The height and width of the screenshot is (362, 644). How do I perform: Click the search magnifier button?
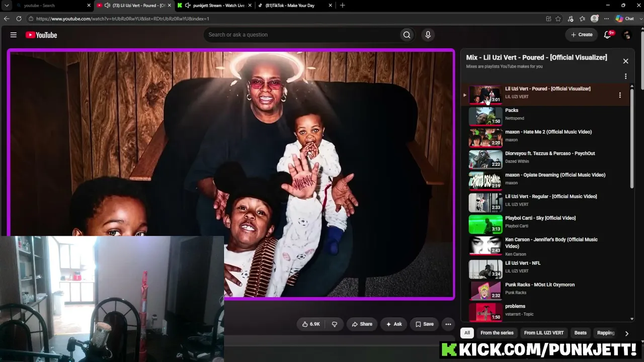click(407, 35)
